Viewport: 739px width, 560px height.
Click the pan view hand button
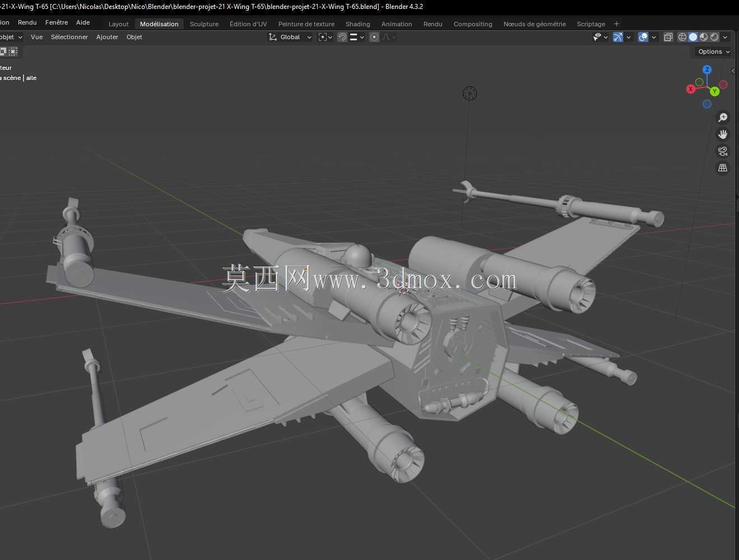(x=723, y=134)
